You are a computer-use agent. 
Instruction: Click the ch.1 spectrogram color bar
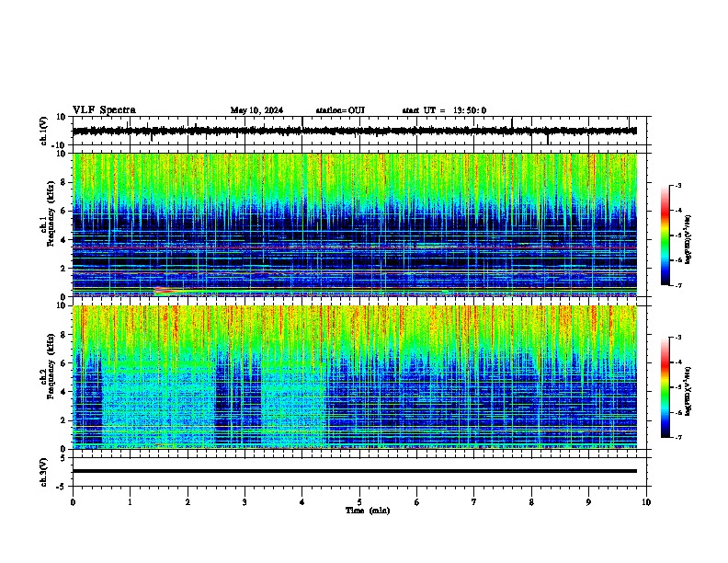pyautogui.click(x=665, y=236)
